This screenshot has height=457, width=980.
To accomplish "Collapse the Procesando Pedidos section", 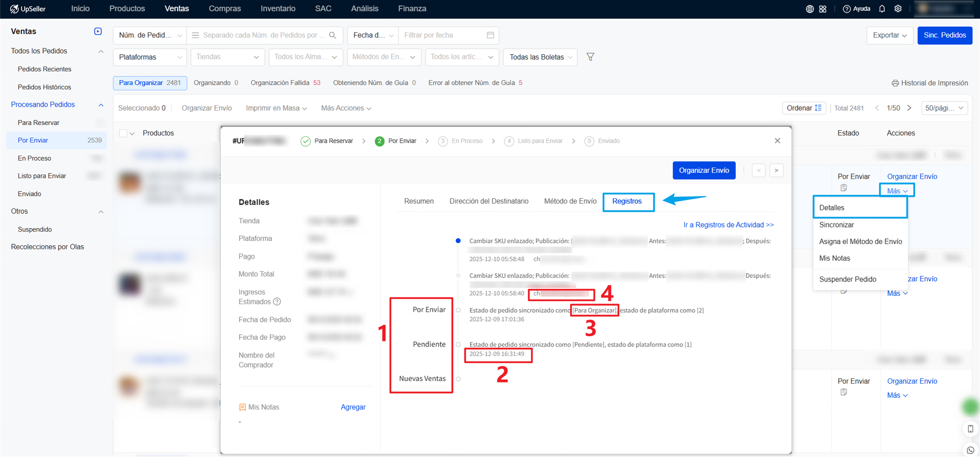I will point(101,105).
